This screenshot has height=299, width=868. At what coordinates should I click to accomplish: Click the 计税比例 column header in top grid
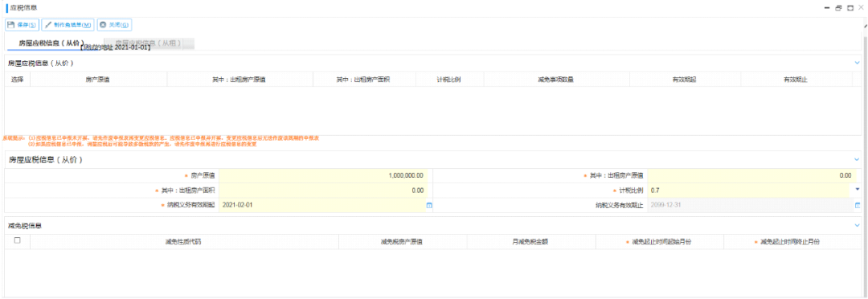[x=449, y=80]
